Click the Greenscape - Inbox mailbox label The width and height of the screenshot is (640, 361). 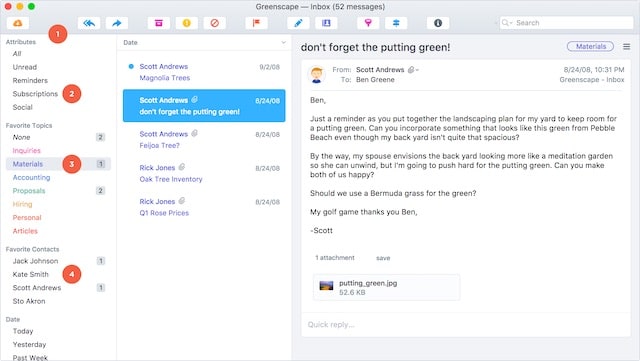(591, 80)
